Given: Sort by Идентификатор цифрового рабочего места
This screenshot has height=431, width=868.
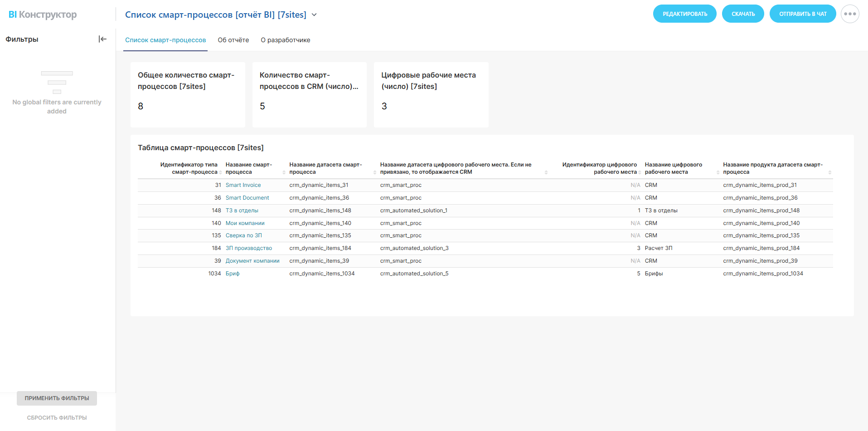Looking at the screenshot, I should (x=640, y=172).
